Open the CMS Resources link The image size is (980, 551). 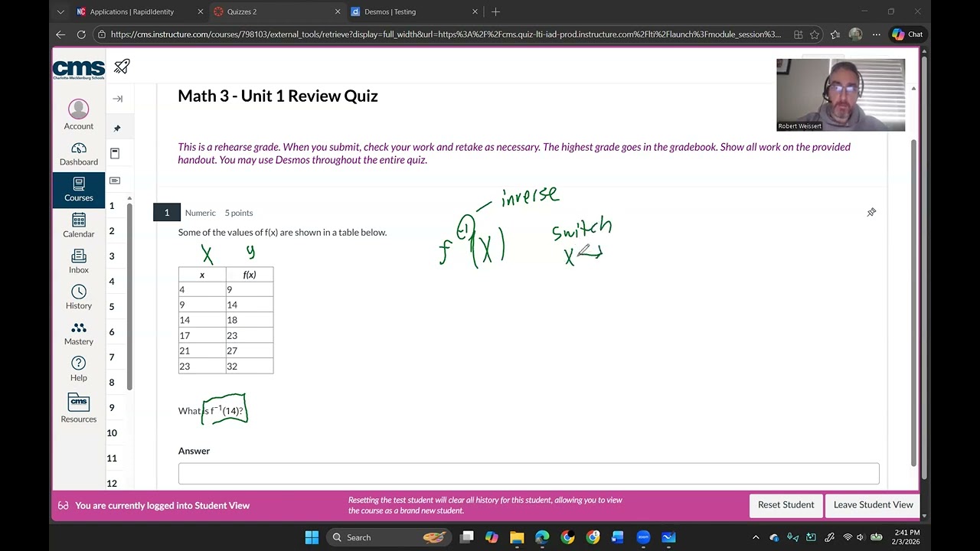pyautogui.click(x=78, y=409)
